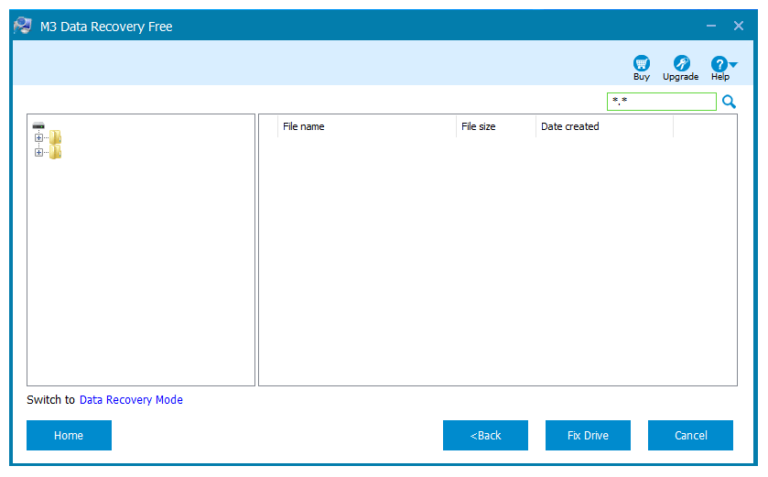Viewport: 768px width, 477px height.
Task: Click the search filter input field
Action: [x=661, y=101]
